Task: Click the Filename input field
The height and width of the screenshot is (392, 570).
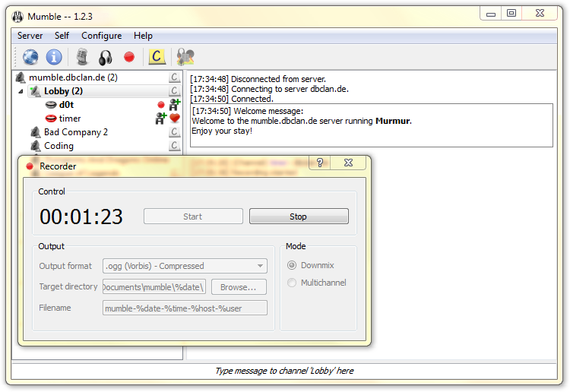Action: point(185,308)
